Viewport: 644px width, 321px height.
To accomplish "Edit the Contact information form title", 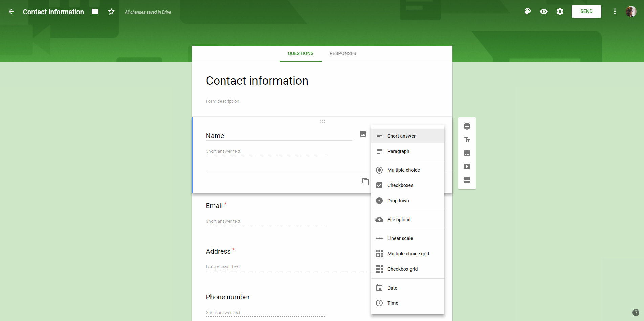I will coord(257,81).
